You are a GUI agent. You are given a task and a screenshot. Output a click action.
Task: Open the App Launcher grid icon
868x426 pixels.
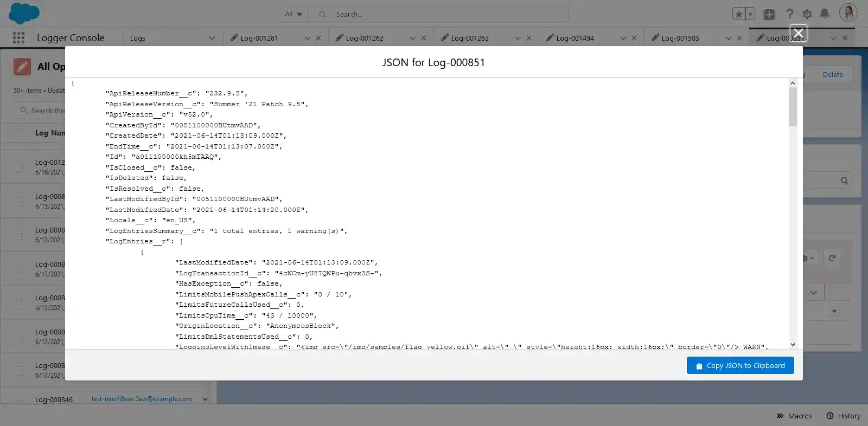(x=18, y=38)
